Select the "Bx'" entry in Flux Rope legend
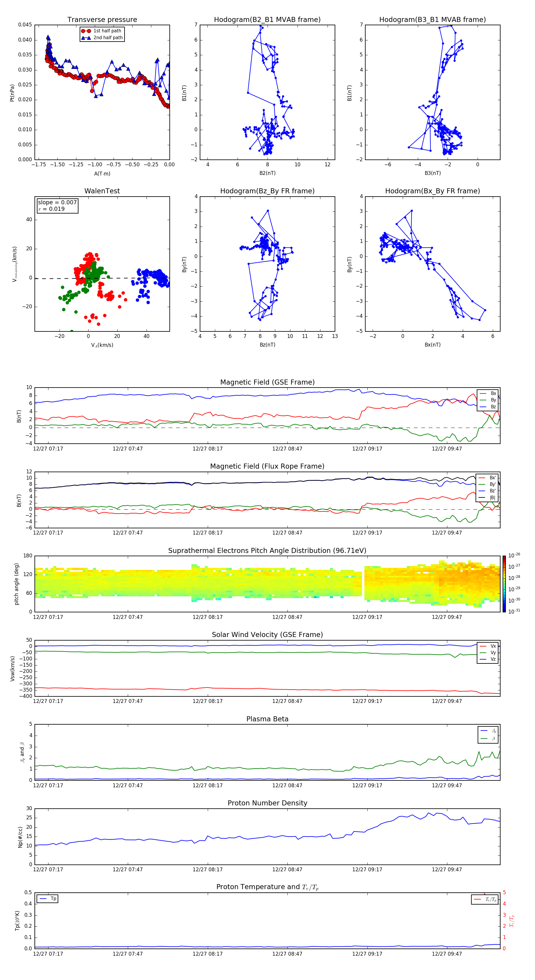The image size is (535, 980). coord(487,478)
